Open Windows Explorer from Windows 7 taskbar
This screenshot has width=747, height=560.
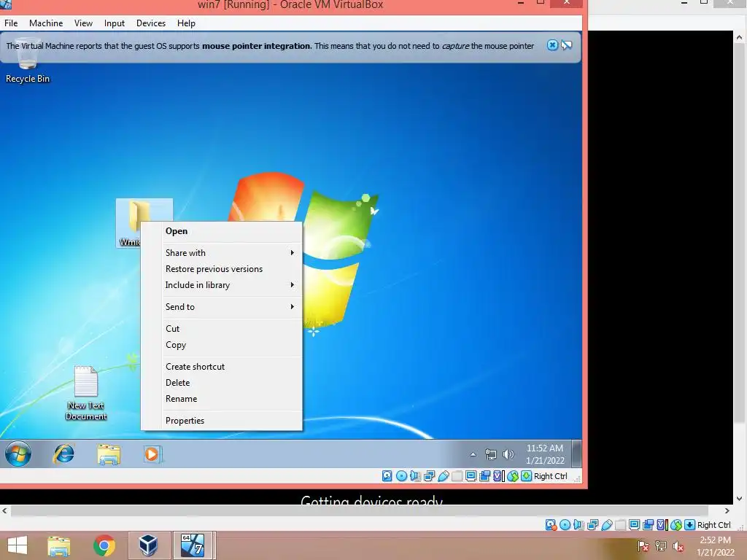click(109, 454)
